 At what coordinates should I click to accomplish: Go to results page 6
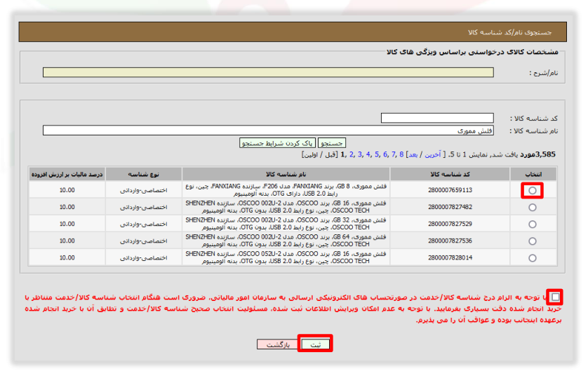click(x=385, y=154)
